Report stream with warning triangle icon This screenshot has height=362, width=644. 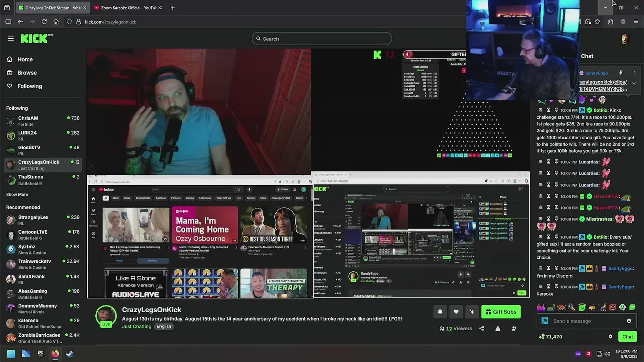coord(498,328)
